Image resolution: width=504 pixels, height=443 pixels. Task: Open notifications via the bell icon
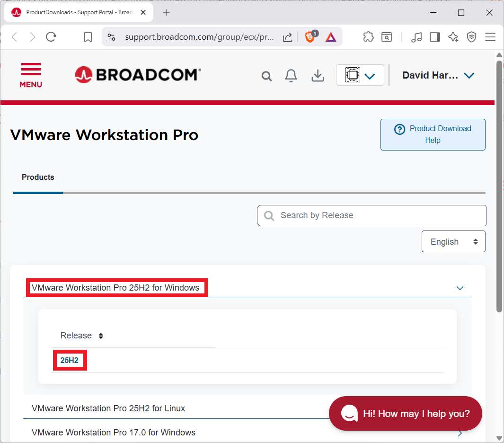pos(291,76)
